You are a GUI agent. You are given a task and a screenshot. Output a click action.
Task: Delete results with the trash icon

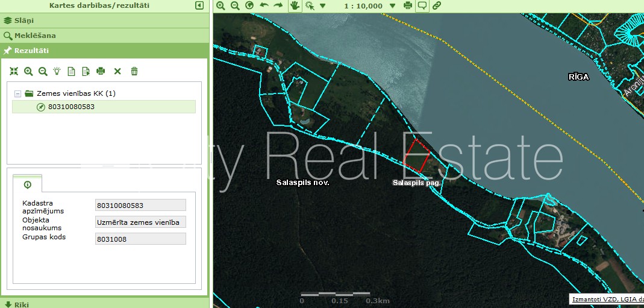coord(134,71)
